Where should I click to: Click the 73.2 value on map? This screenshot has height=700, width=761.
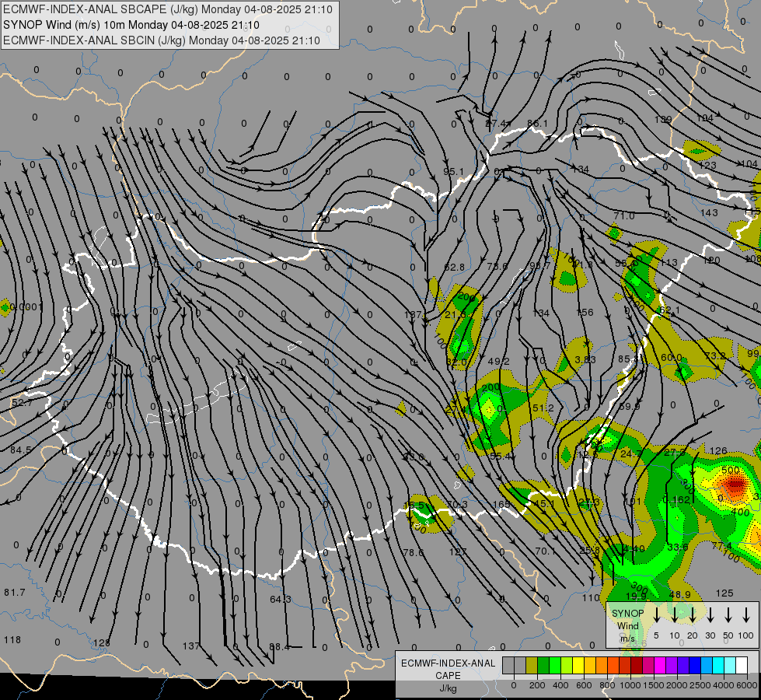715,355
